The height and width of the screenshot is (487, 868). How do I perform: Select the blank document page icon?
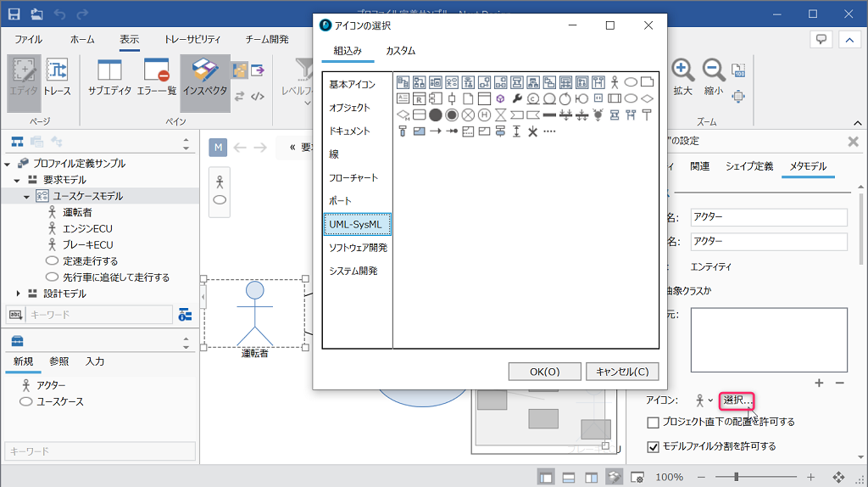[x=468, y=98]
